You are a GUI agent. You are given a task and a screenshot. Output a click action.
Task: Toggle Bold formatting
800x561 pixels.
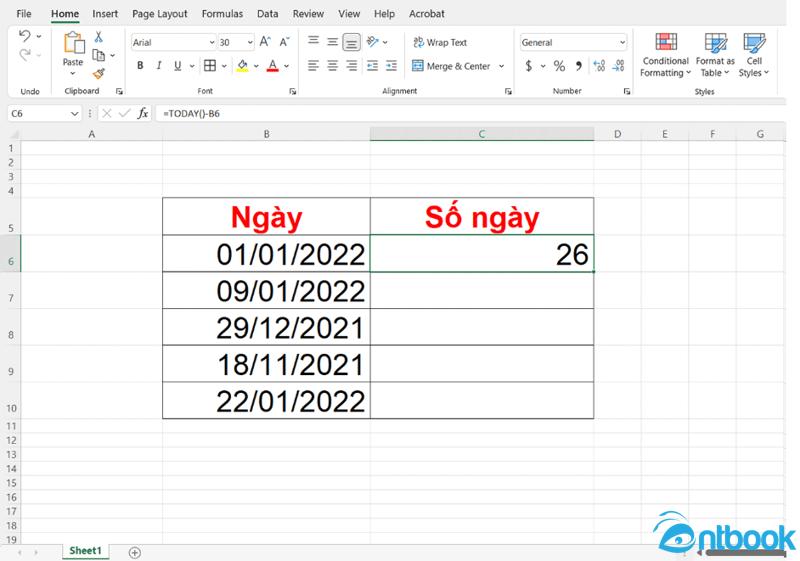140,66
